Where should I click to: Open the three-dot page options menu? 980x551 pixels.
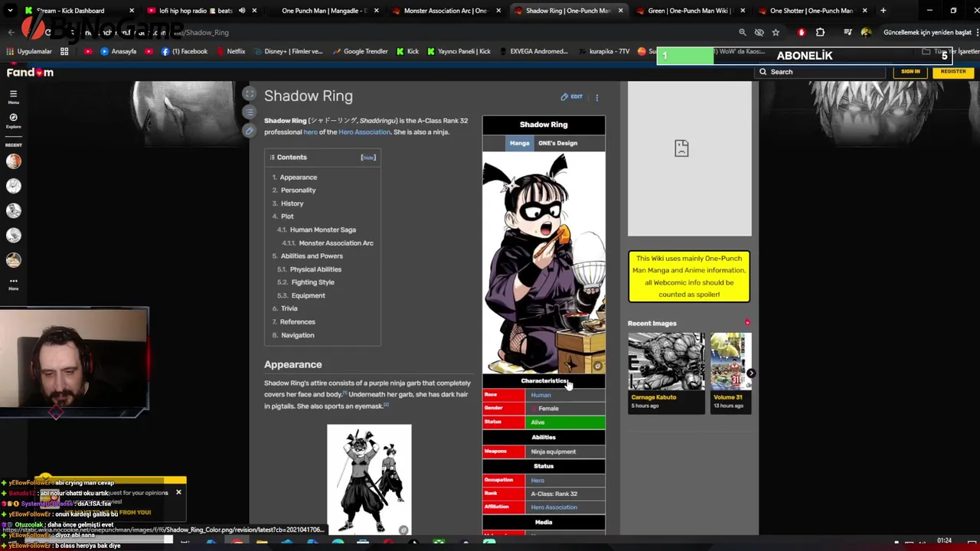(597, 97)
